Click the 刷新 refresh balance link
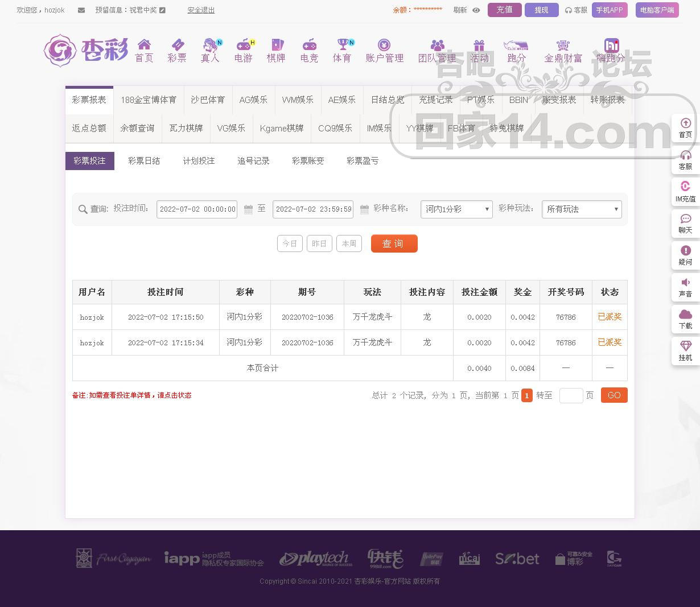The width and height of the screenshot is (700, 607). coord(460,10)
